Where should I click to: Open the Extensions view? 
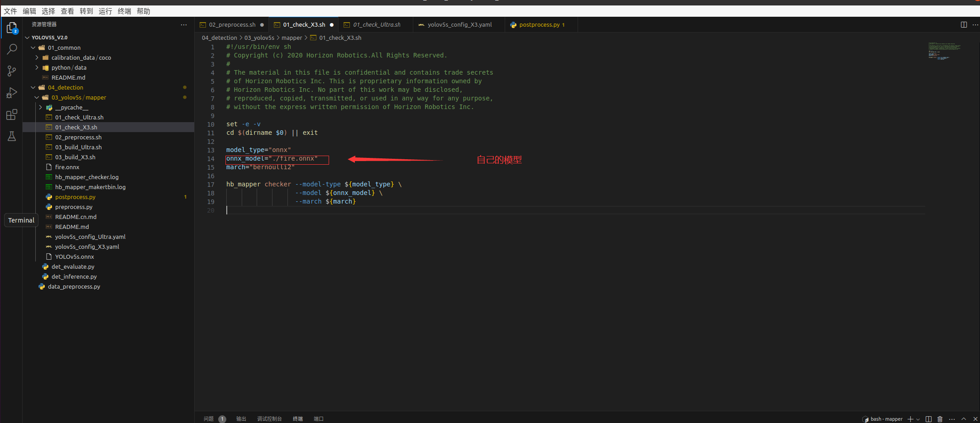coord(12,114)
